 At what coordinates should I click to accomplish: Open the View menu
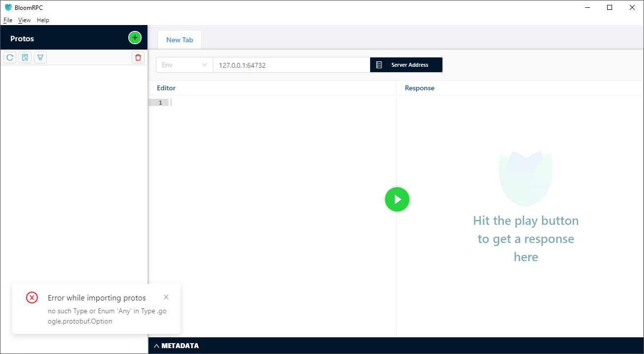click(x=25, y=20)
